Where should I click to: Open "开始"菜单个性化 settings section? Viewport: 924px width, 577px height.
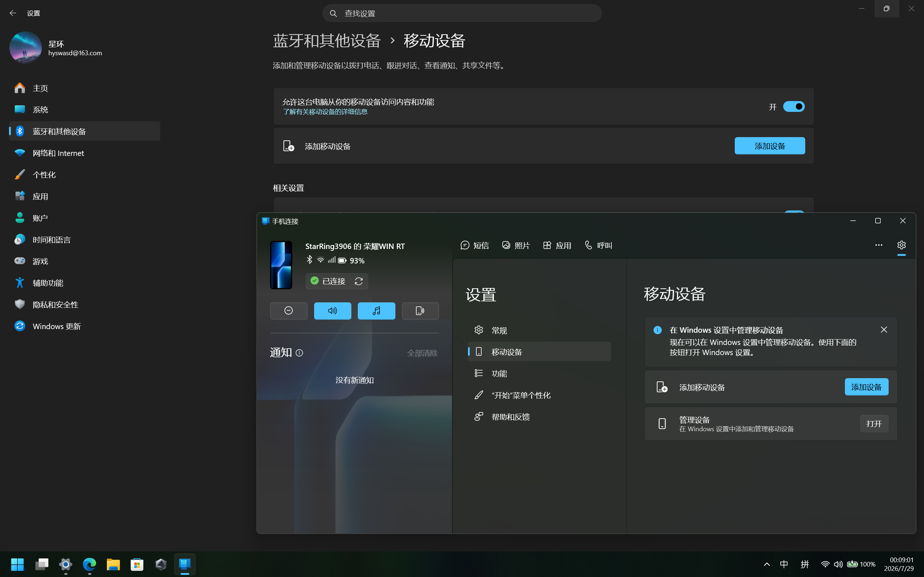coord(539,395)
